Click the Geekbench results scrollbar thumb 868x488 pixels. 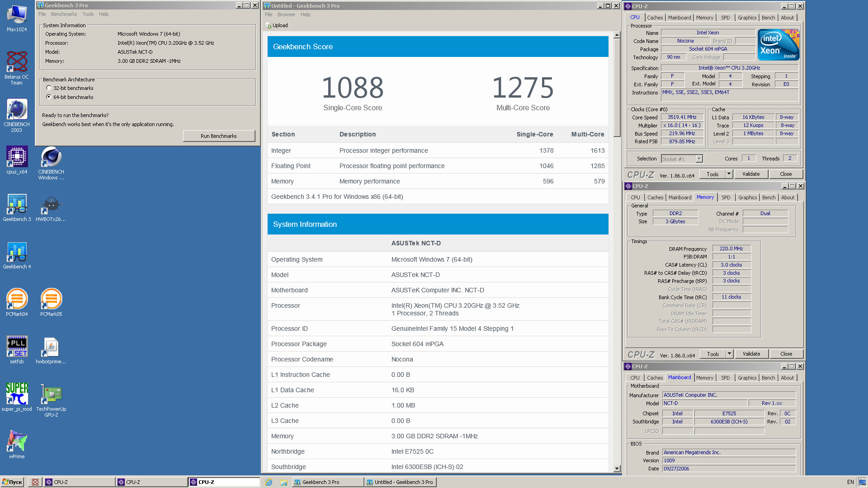617,88
